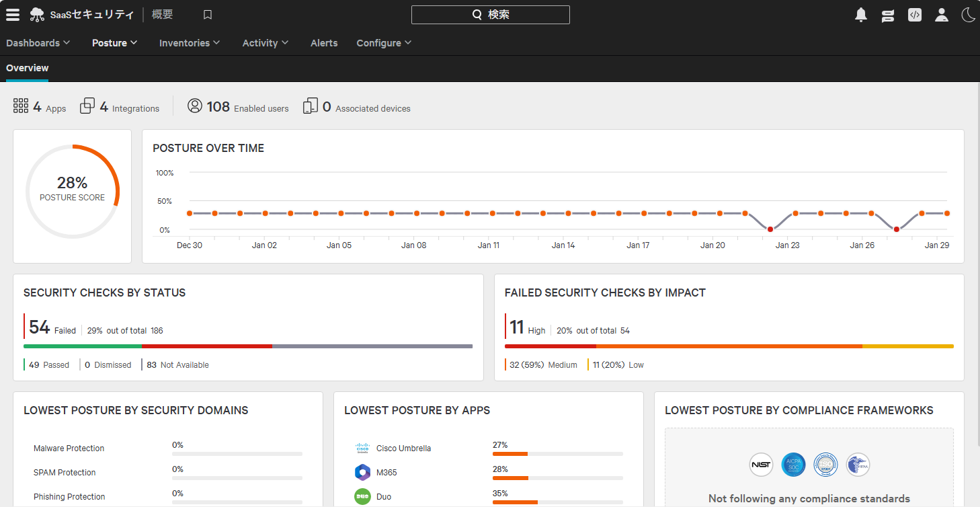Open the Configure dropdown menu
This screenshot has height=507, width=980.
[384, 43]
